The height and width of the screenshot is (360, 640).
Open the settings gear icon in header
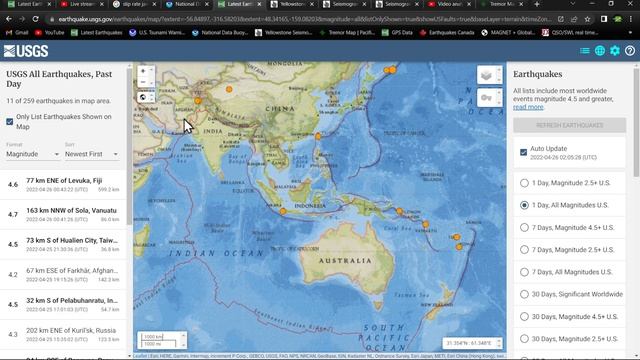click(615, 51)
